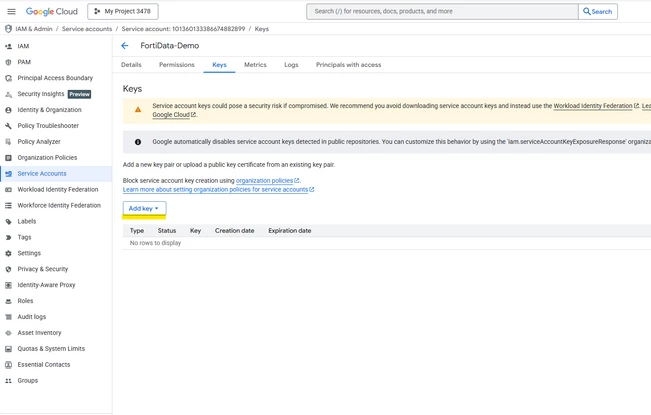651x415 pixels.
Task: Click the Settings gear icon
Action: pos(8,253)
